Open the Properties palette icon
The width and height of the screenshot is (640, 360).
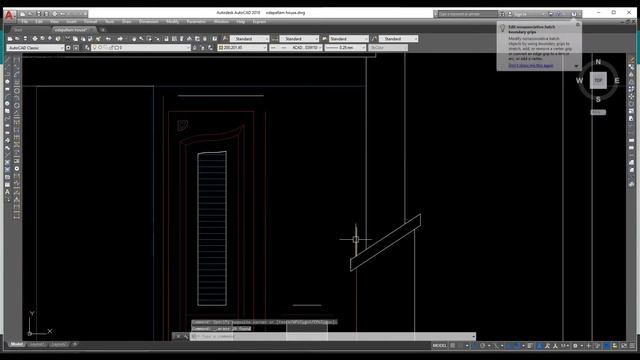(166, 39)
